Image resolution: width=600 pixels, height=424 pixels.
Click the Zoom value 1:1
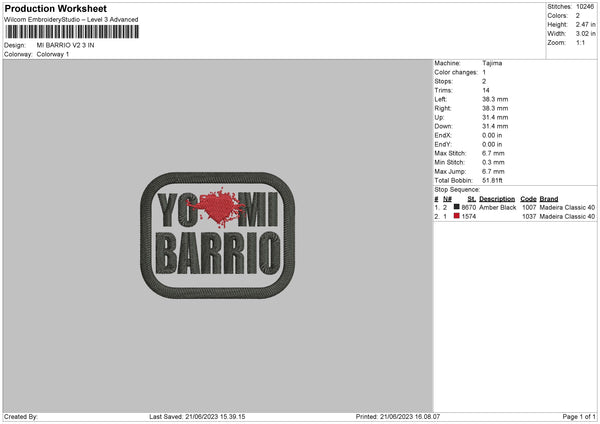coord(580,42)
